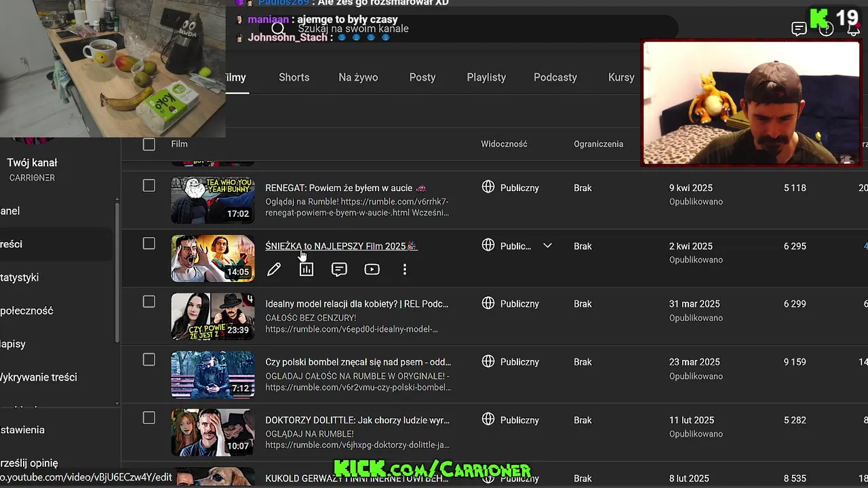Tick checkbox for Idealny model relacji video
Screen dimensions: 868x488
click(x=149, y=302)
